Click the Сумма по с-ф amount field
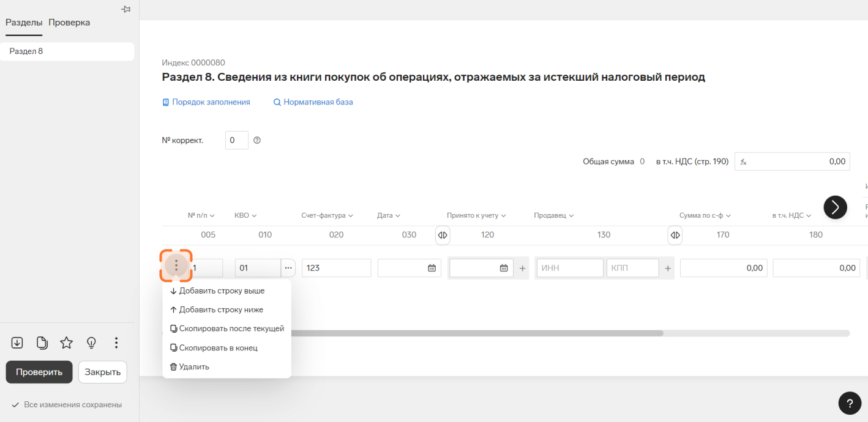The image size is (868, 422). (724, 268)
